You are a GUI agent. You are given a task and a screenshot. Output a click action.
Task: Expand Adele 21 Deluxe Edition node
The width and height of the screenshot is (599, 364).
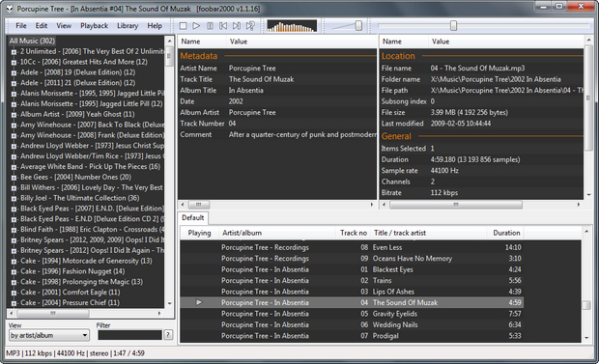(14, 83)
